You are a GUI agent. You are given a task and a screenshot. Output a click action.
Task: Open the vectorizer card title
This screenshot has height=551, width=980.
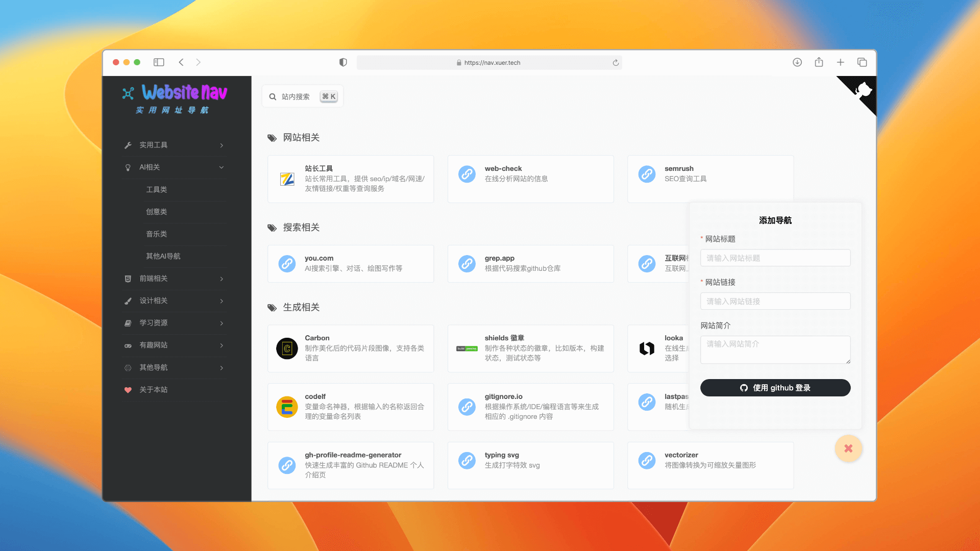click(681, 455)
